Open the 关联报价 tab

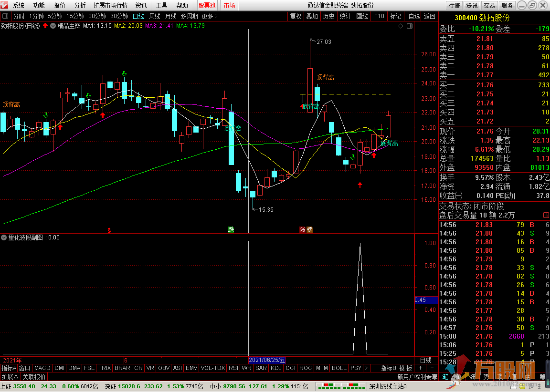pos(34,377)
